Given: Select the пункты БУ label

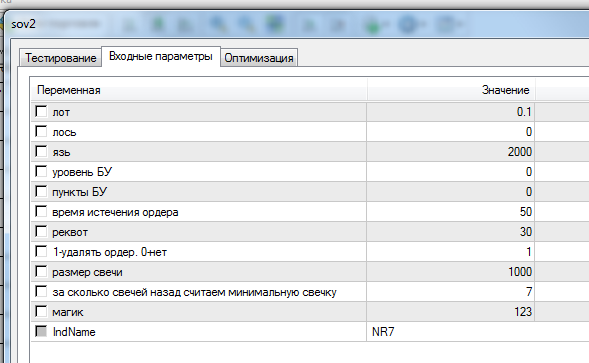Looking at the screenshot, I should tap(79, 192).
